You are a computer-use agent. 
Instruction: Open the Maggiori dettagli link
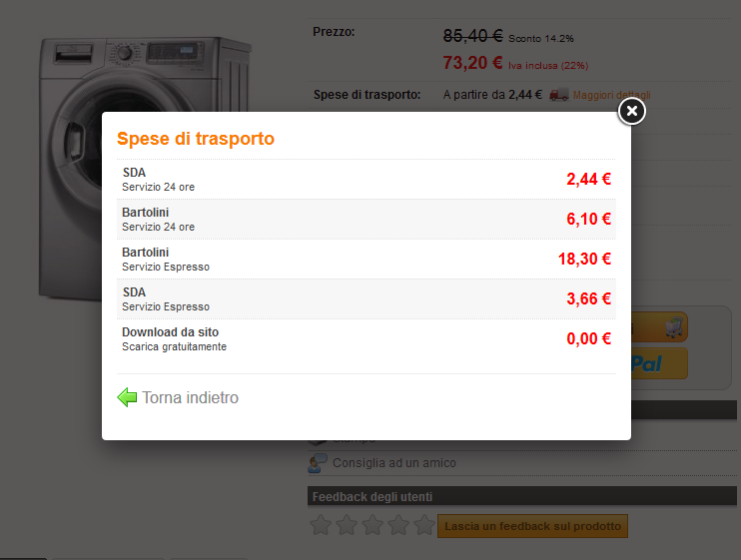[612, 96]
